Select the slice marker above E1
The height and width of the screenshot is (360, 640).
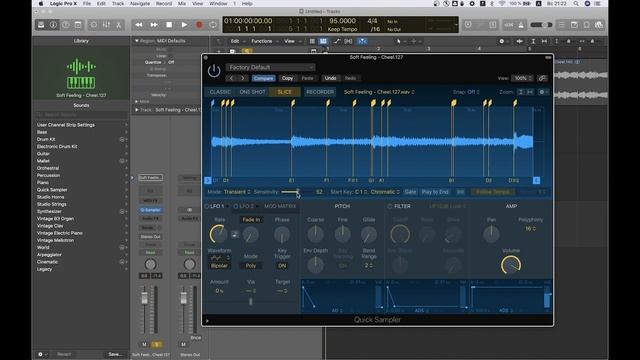293,103
